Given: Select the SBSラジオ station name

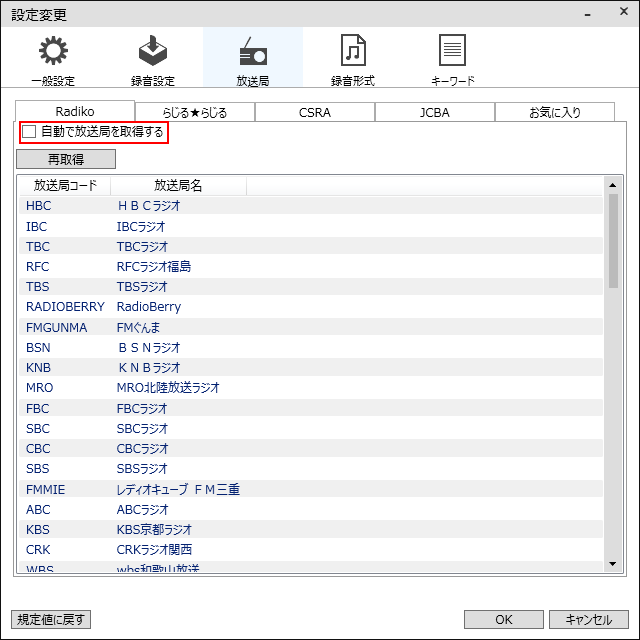Looking at the screenshot, I should pos(142,469).
